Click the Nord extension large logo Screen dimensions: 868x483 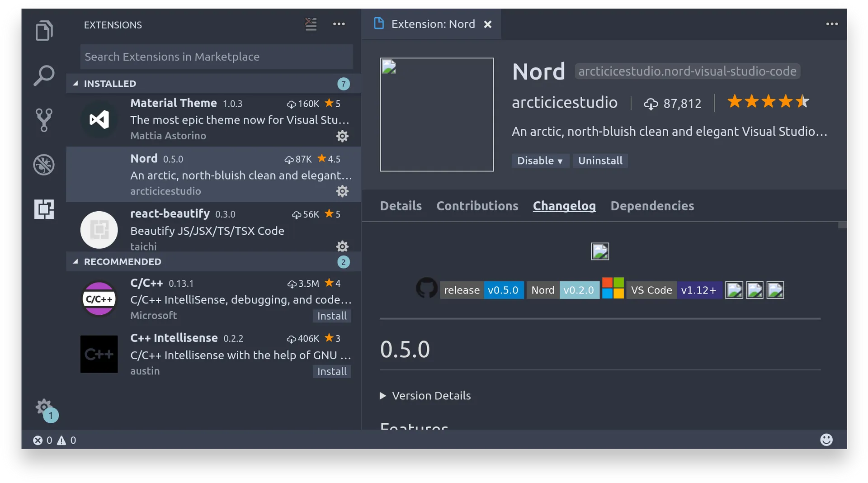[437, 114]
